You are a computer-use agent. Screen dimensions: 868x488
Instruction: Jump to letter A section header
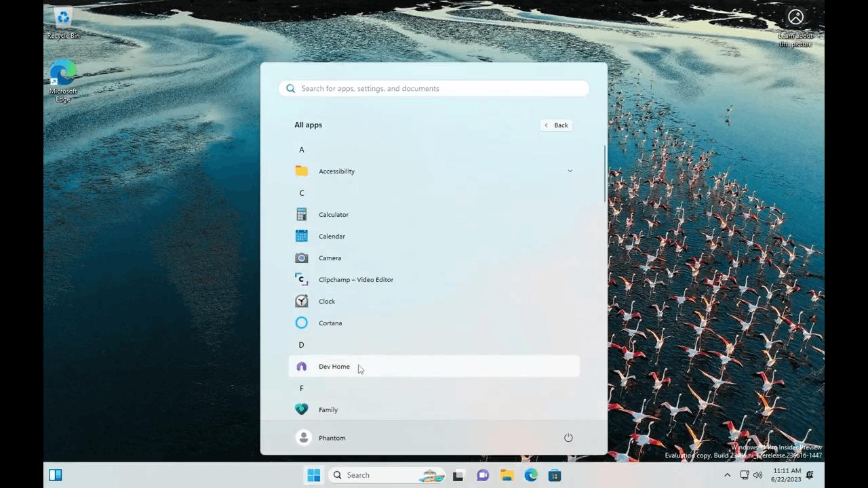click(302, 149)
